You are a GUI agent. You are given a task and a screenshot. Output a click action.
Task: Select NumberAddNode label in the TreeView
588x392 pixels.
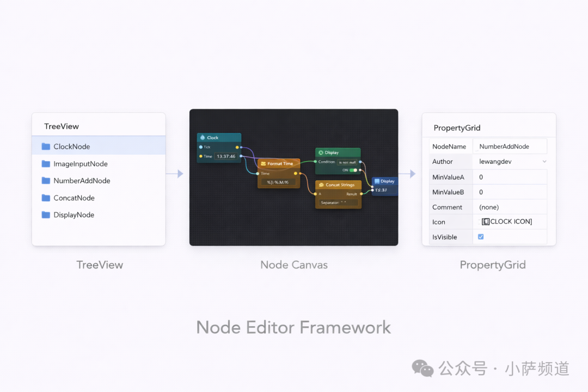click(x=82, y=180)
